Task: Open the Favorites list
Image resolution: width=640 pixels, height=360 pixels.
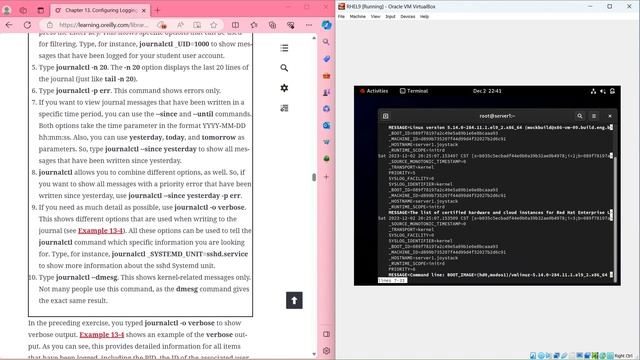Action: click(x=254, y=25)
